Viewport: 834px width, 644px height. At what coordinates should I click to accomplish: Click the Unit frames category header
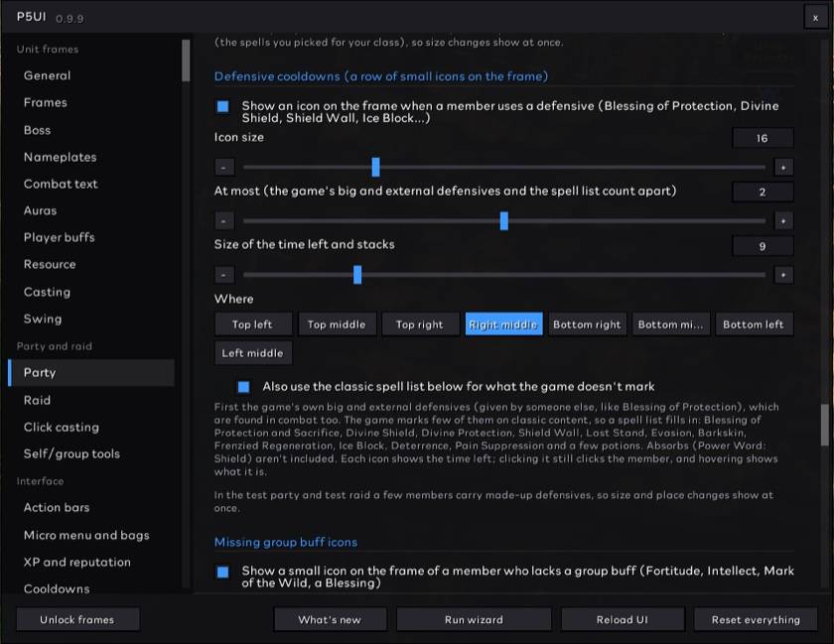click(x=48, y=50)
